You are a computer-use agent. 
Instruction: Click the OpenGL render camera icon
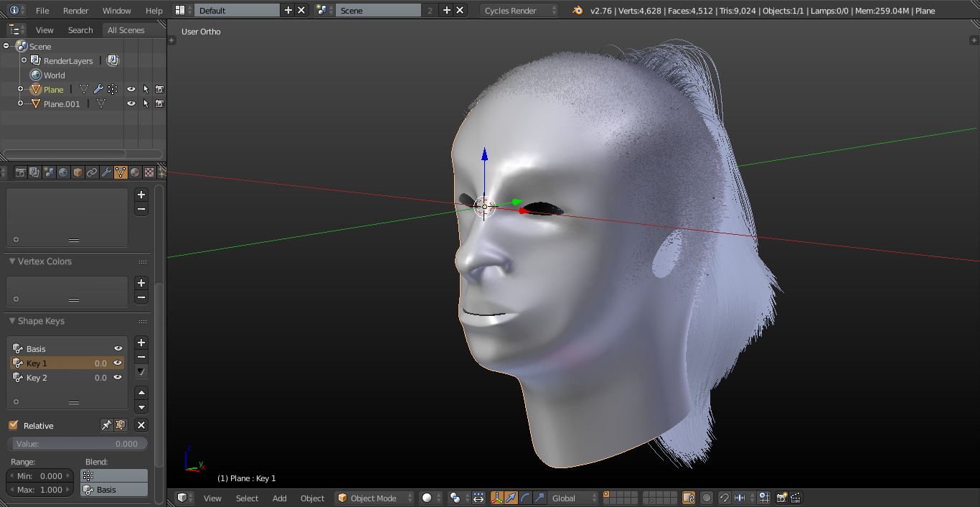781,498
